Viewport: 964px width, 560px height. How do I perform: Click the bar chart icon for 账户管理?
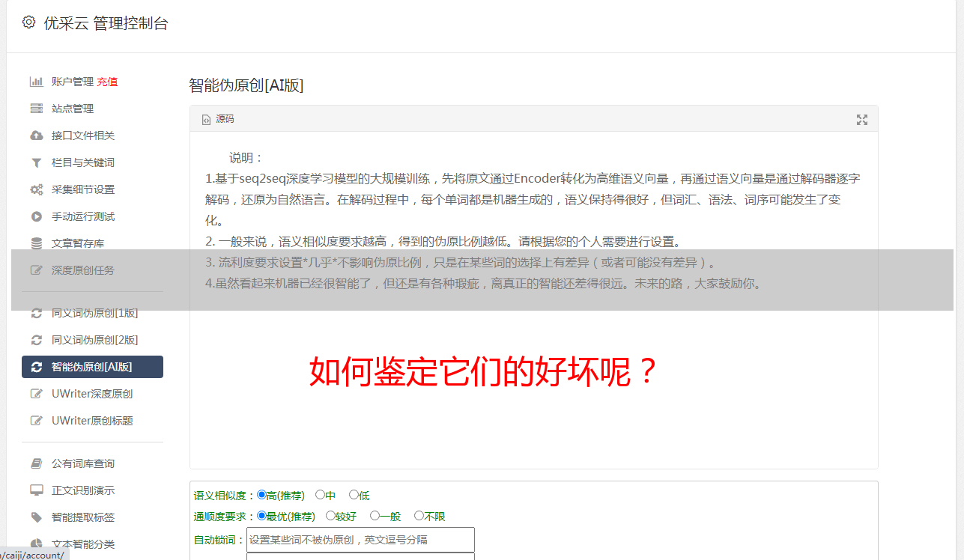coord(36,82)
